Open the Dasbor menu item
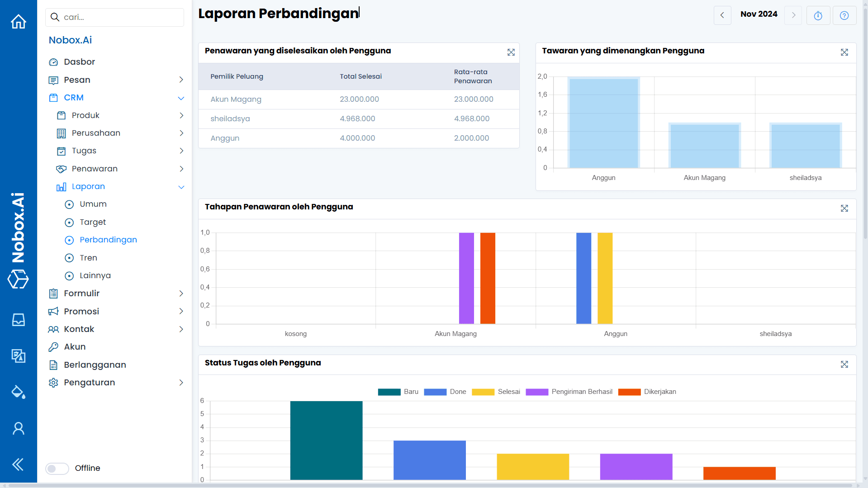The width and height of the screenshot is (868, 488). tap(80, 62)
